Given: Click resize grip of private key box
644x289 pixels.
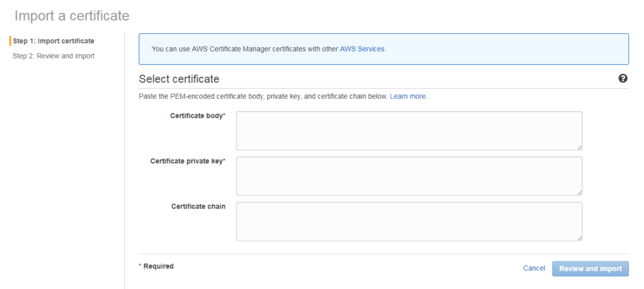Looking at the screenshot, I should pos(579,192).
